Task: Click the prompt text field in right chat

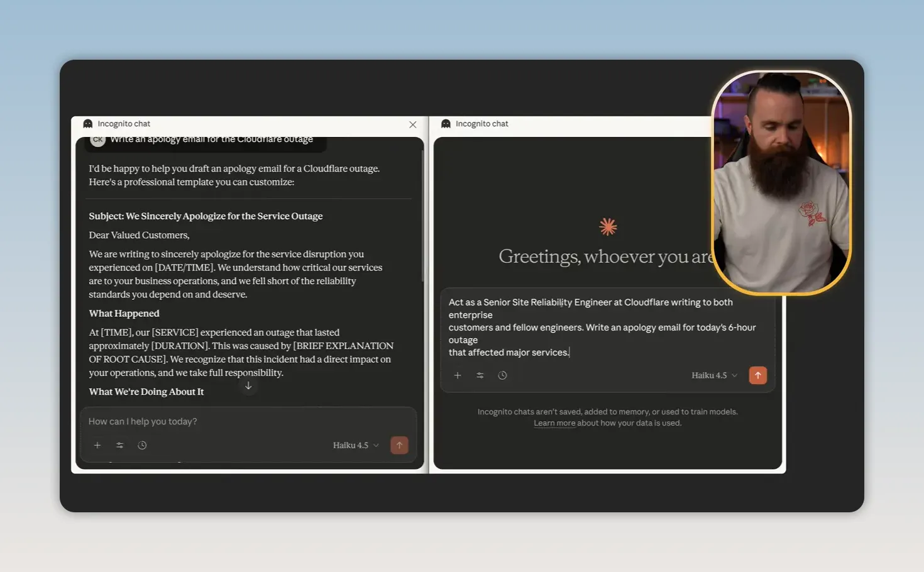Action: [607, 327]
